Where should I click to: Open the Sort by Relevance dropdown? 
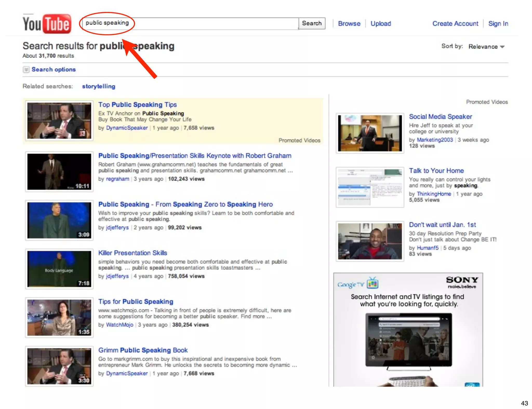[x=487, y=47]
